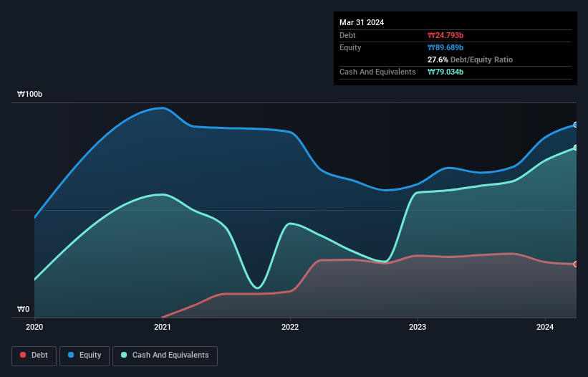Click the Equity label in tooltip
The image size is (588, 377).
tap(350, 47)
